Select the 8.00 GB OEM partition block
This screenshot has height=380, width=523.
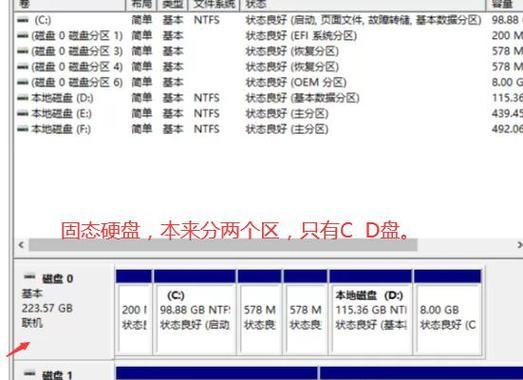pyautogui.click(x=448, y=312)
